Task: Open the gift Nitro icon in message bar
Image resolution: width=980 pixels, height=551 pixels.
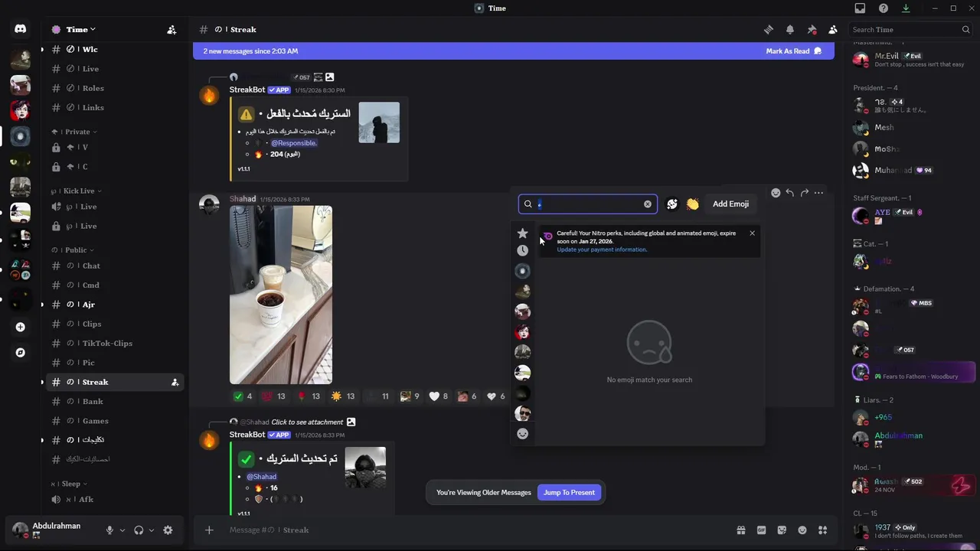Action: tap(741, 530)
